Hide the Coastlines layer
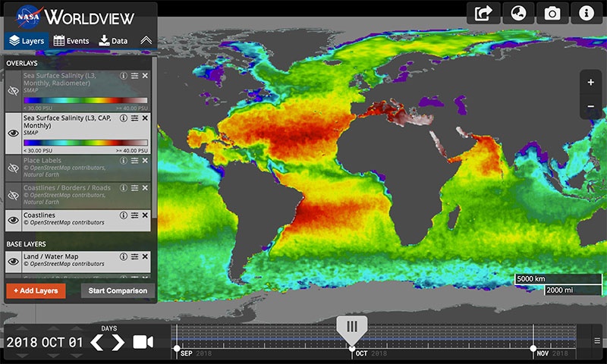The image size is (607, 364). pyautogui.click(x=13, y=220)
